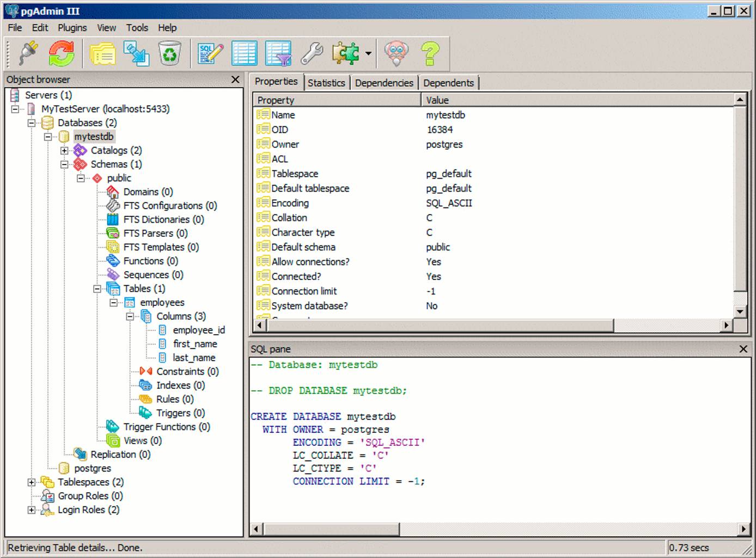
Task: View the data of the selected table
Action: (x=244, y=53)
